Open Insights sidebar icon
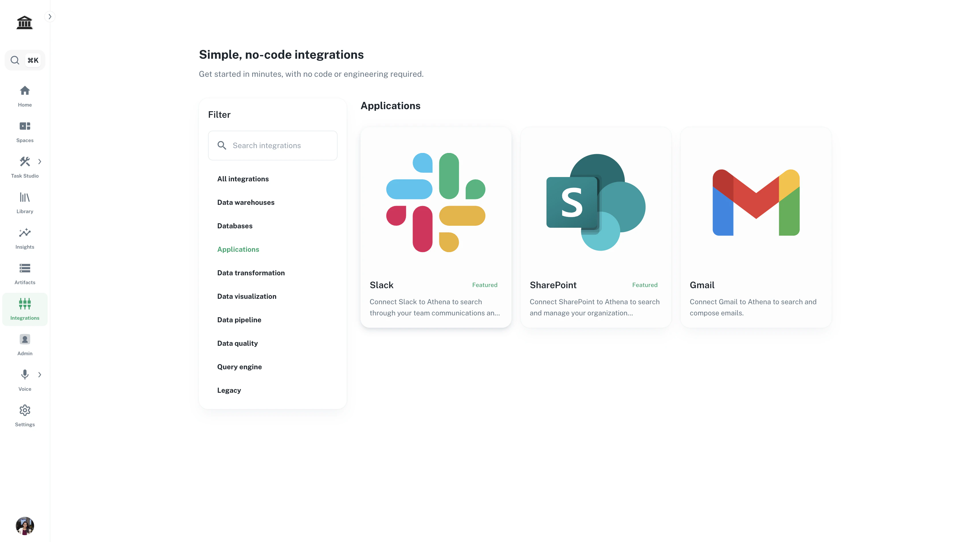The width and height of the screenshot is (980, 542). click(x=25, y=233)
